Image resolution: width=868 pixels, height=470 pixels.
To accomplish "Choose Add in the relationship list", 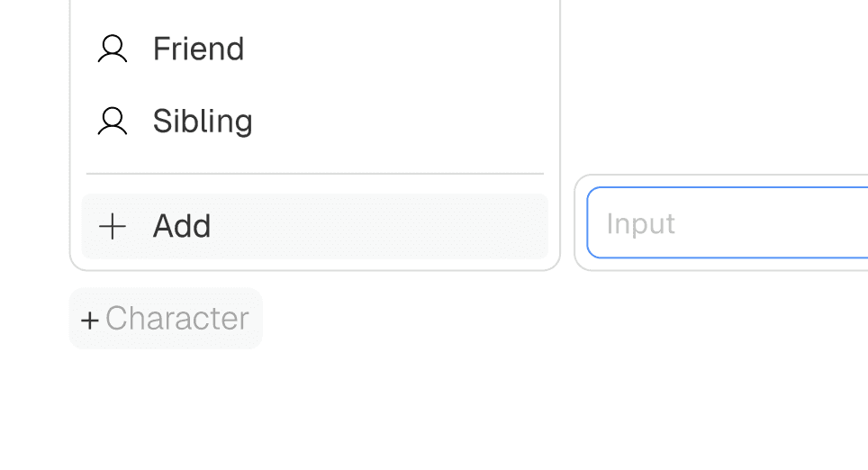I will [314, 226].
